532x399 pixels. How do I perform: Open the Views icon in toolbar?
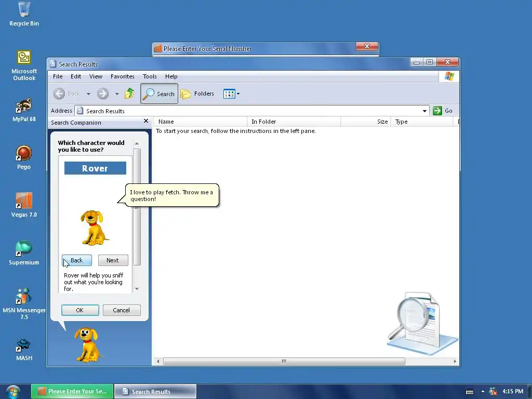tap(229, 94)
